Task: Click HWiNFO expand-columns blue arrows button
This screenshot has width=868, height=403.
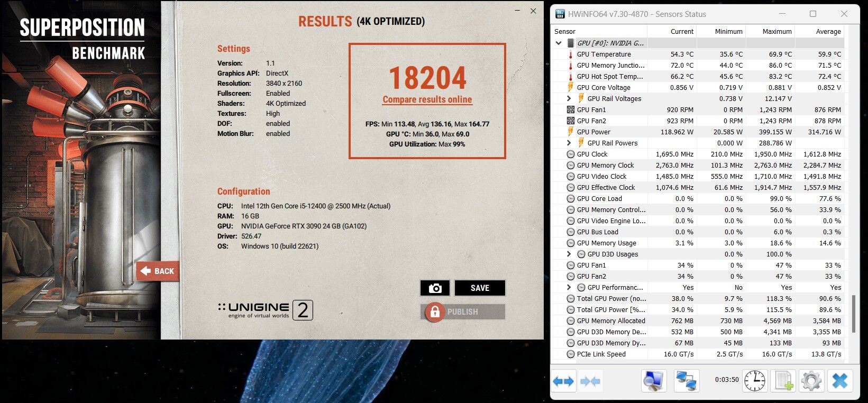Action: pyautogui.click(x=564, y=381)
